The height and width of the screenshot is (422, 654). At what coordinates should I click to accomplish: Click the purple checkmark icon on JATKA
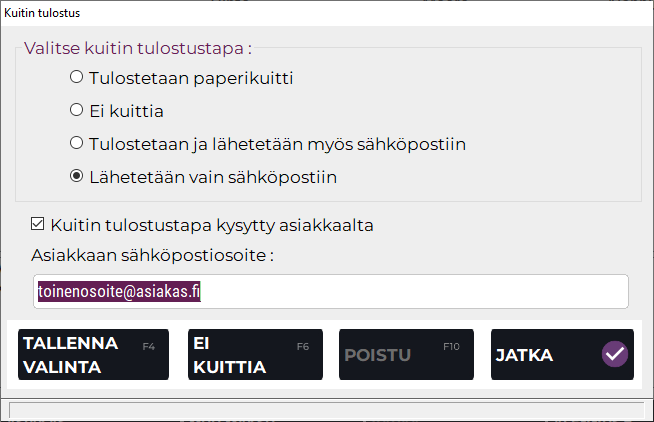click(614, 354)
